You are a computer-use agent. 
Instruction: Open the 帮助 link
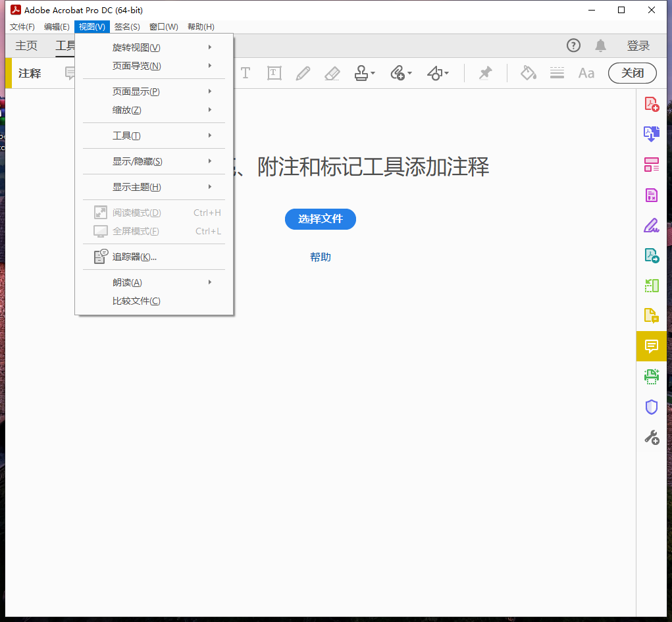321,257
